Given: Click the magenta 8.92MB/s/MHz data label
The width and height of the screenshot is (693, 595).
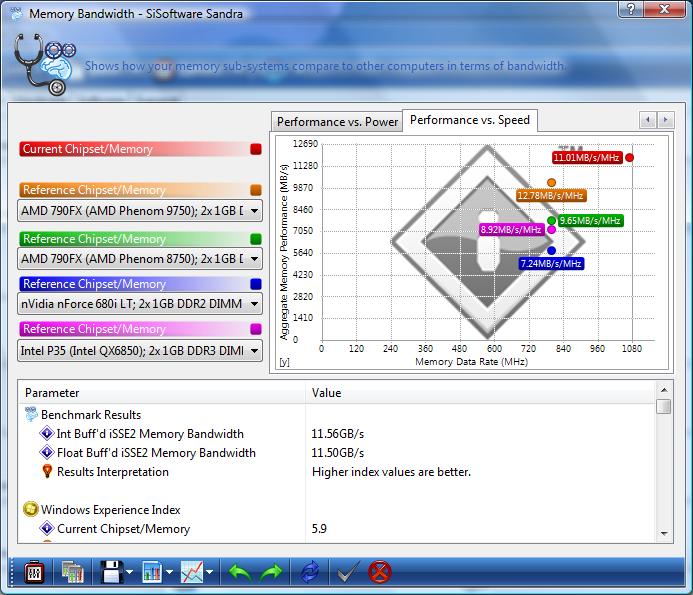Looking at the screenshot, I should (x=511, y=229).
